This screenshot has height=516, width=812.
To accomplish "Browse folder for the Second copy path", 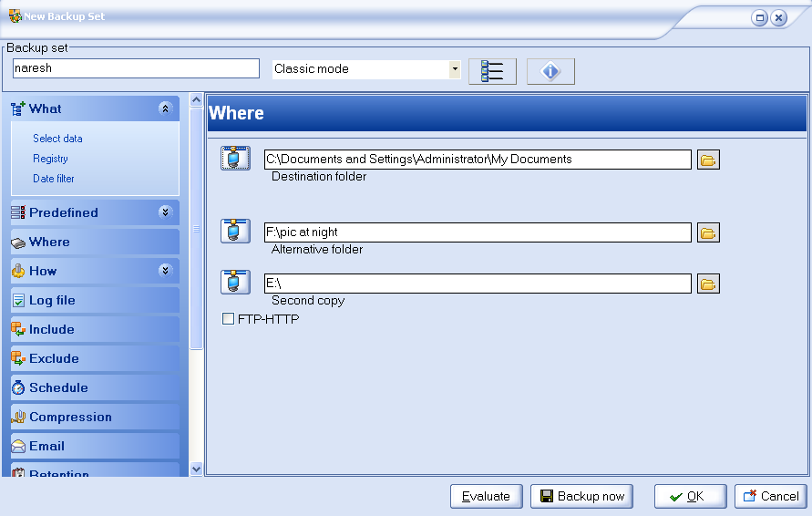I will pos(708,284).
